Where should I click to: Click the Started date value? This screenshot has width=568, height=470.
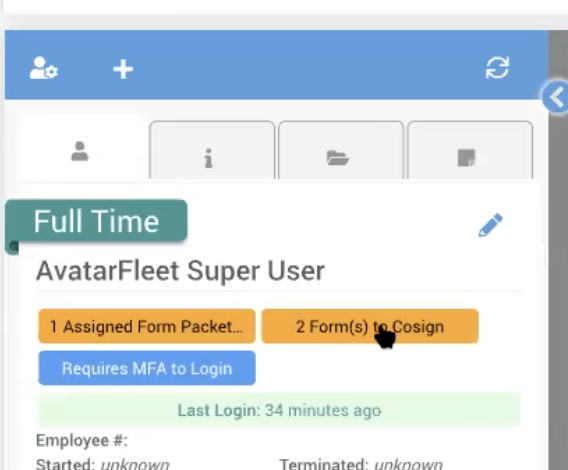[x=135, y=464]
